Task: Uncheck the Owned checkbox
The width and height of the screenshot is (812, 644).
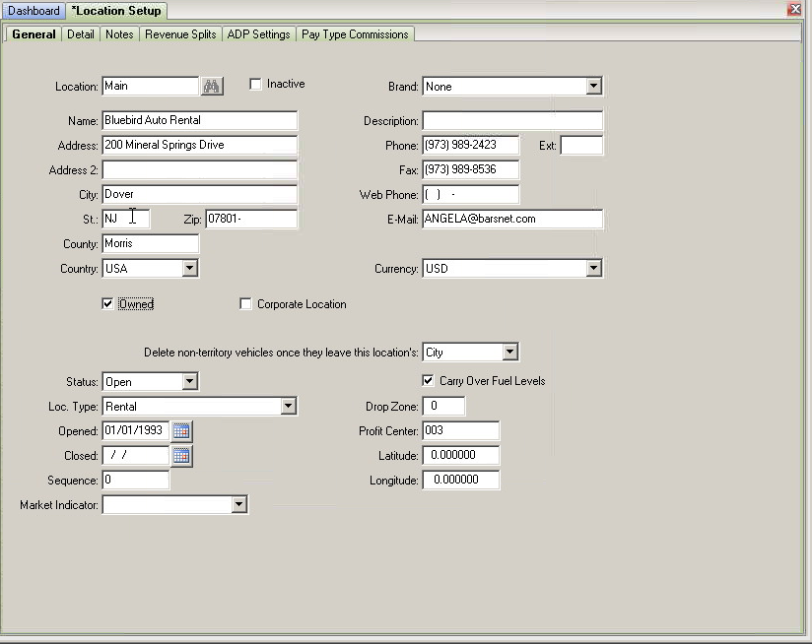Action: tap(107, 304)
